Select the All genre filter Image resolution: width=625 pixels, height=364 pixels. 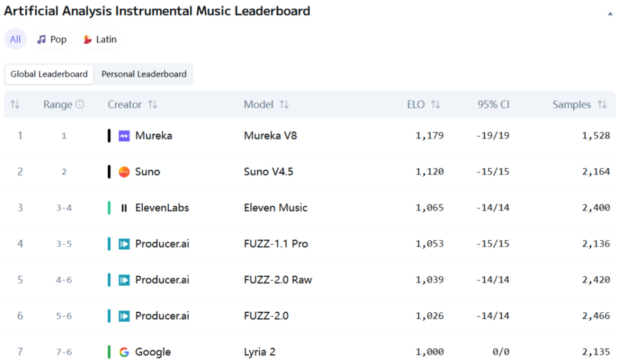16,39
